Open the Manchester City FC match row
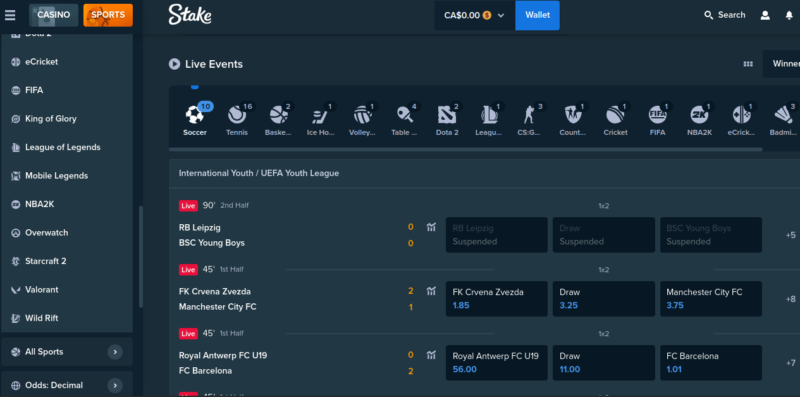The image size is (800, 397). [x=218, y=307]
